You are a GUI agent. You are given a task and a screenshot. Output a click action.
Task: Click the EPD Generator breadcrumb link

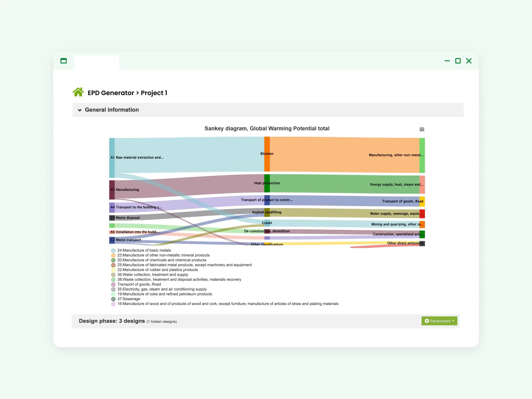111,93
